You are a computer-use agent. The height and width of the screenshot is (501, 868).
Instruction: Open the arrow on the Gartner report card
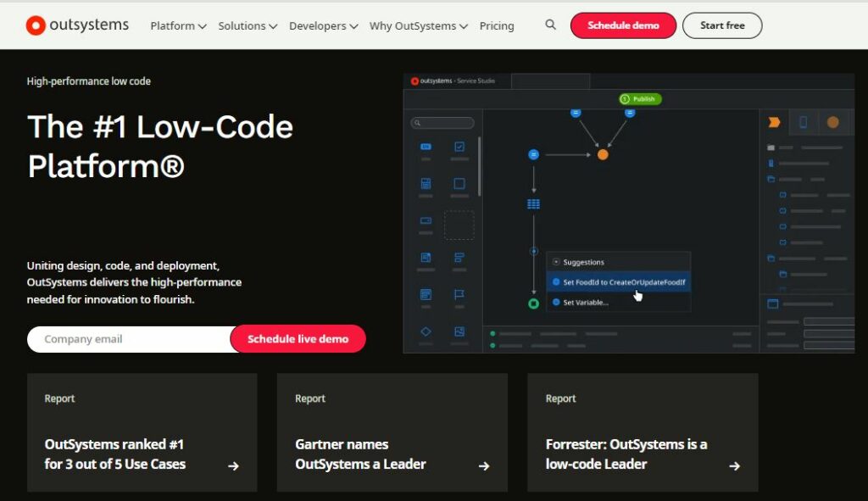click(484, 466)
